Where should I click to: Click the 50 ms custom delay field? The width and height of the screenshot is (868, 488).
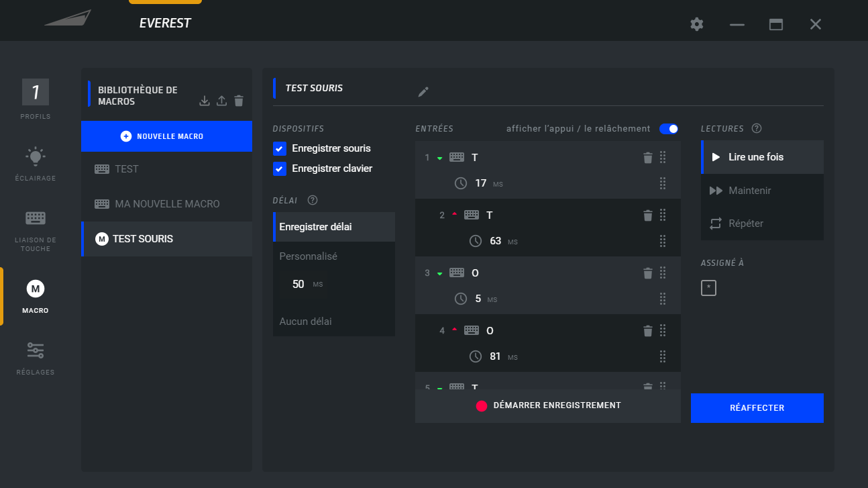(299, 285)
